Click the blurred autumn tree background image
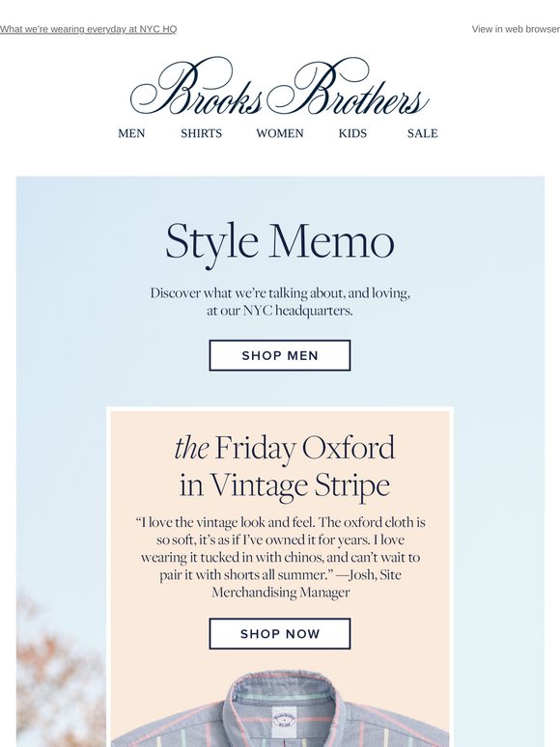 click(60, 667)
